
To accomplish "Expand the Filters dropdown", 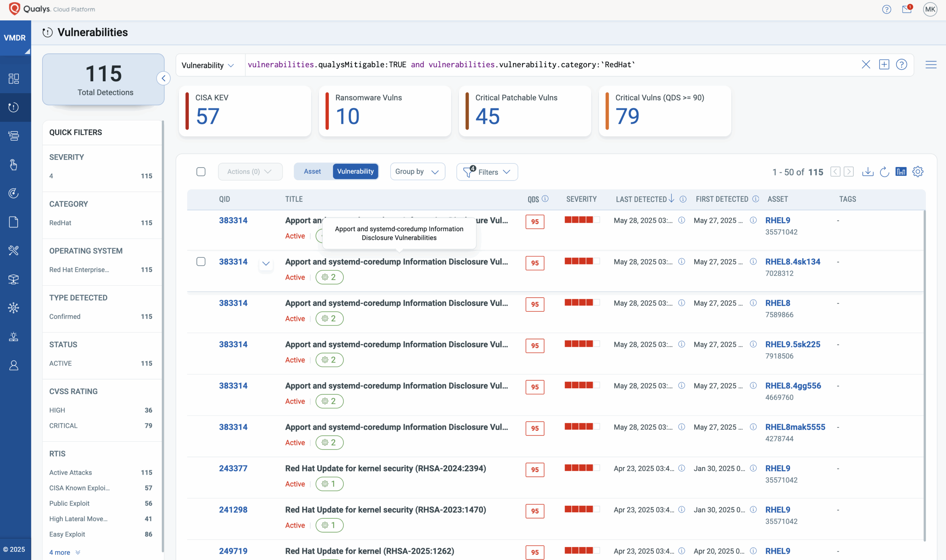I will click(x=487, y=172).
